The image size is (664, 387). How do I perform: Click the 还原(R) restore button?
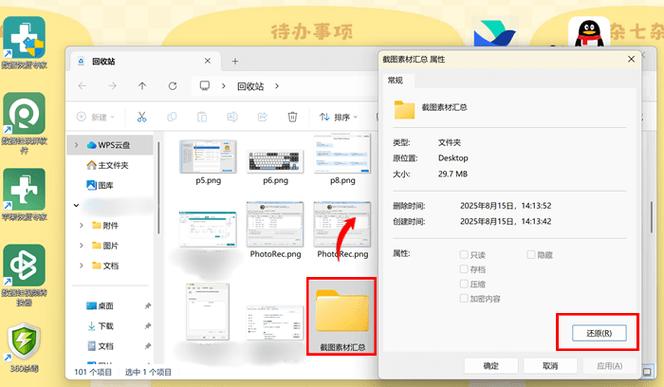pos(599,333)
